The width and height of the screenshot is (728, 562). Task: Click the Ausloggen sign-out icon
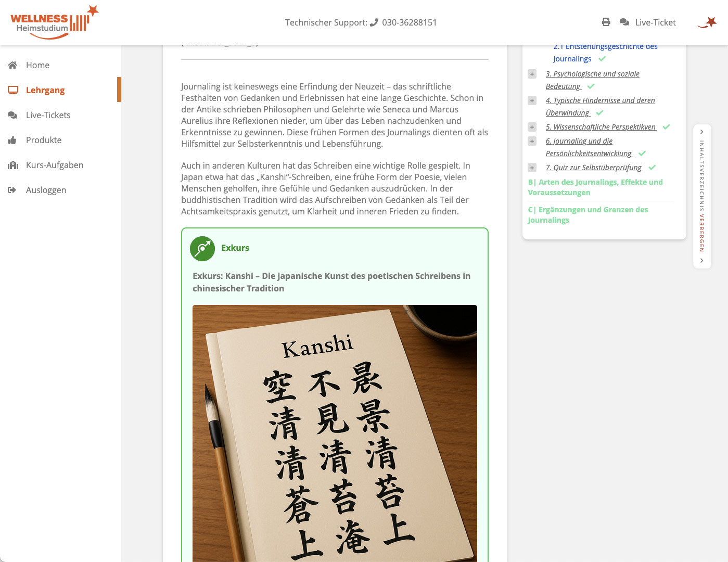[12, 190]
